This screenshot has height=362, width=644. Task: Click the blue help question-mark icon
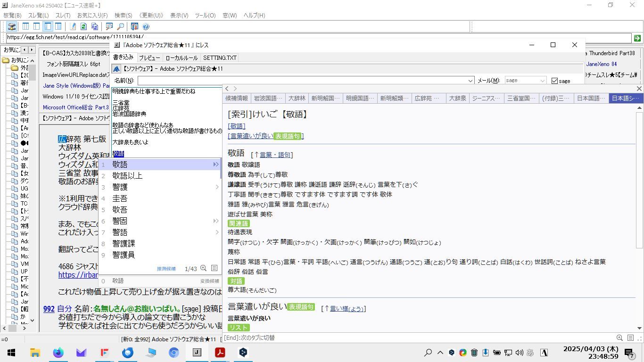(x=146, y=27)
